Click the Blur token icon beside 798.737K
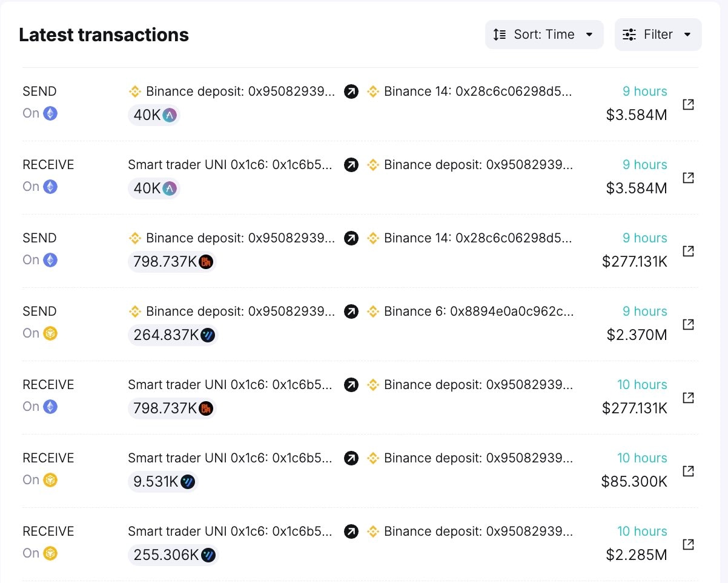The width and height of the screenshot is (728, 583). click(x=205, y=261)
